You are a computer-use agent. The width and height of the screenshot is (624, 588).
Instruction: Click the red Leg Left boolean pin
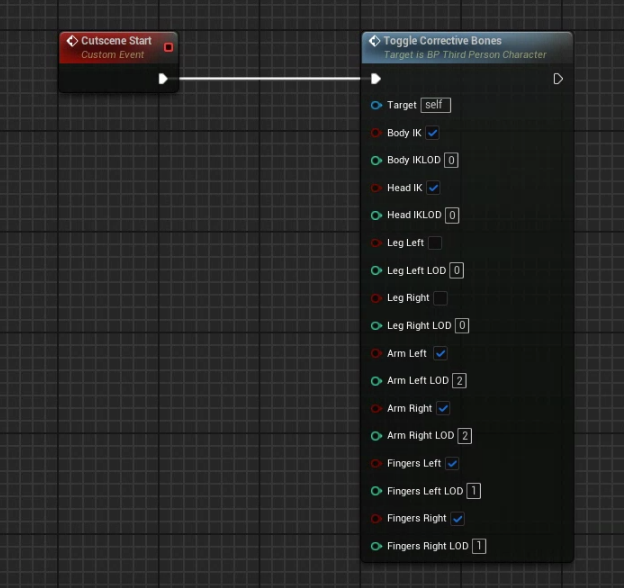point(376,243)
